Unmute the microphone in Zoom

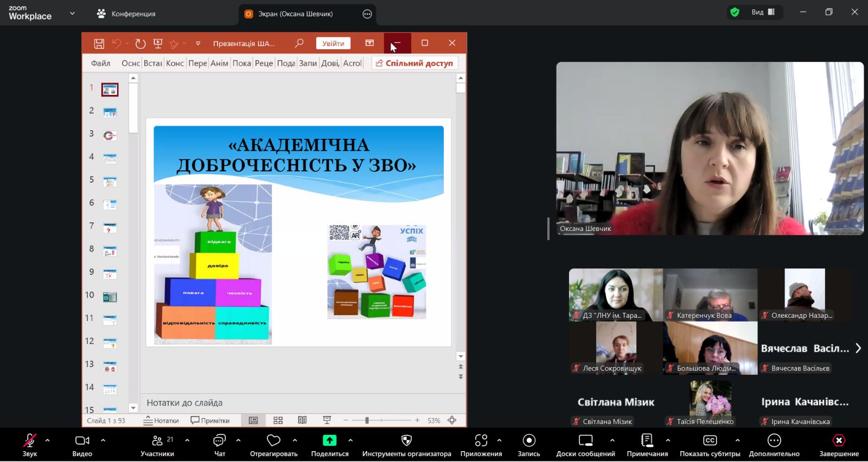pos(29,445)
